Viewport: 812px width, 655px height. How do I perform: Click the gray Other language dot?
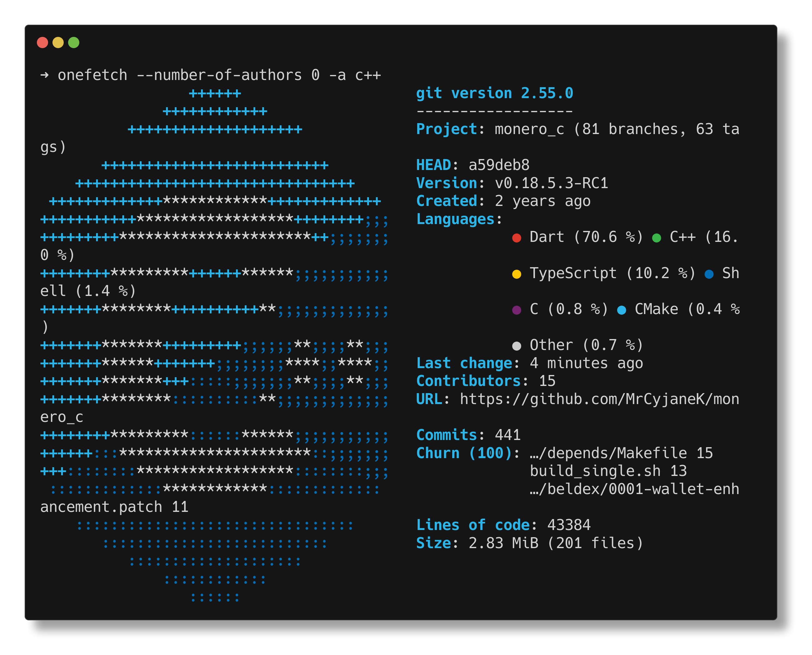[x=517, y=346]
